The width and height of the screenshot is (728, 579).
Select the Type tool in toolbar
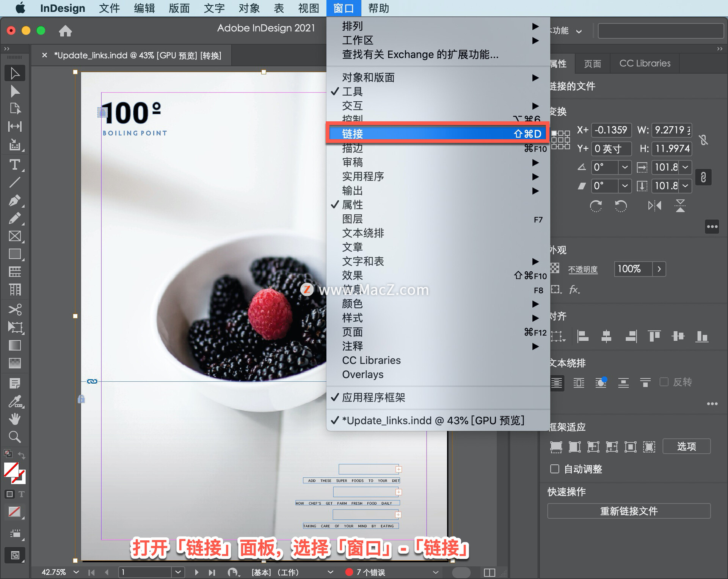tap(15, 165)
